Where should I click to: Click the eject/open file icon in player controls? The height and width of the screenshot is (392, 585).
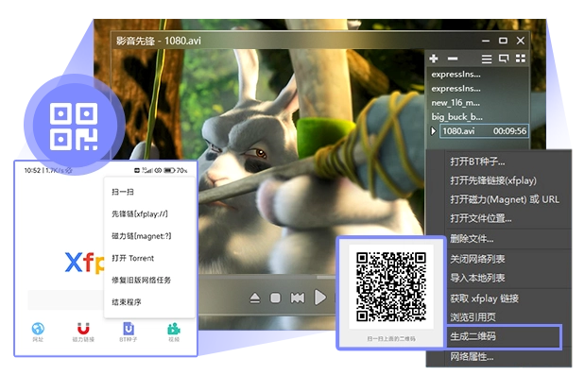255,298
